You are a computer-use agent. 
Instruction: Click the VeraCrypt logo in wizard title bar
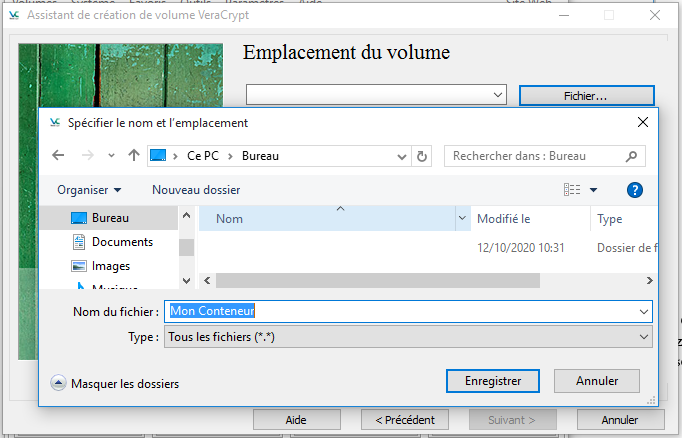pyautogui.click(x=14, y=15)
